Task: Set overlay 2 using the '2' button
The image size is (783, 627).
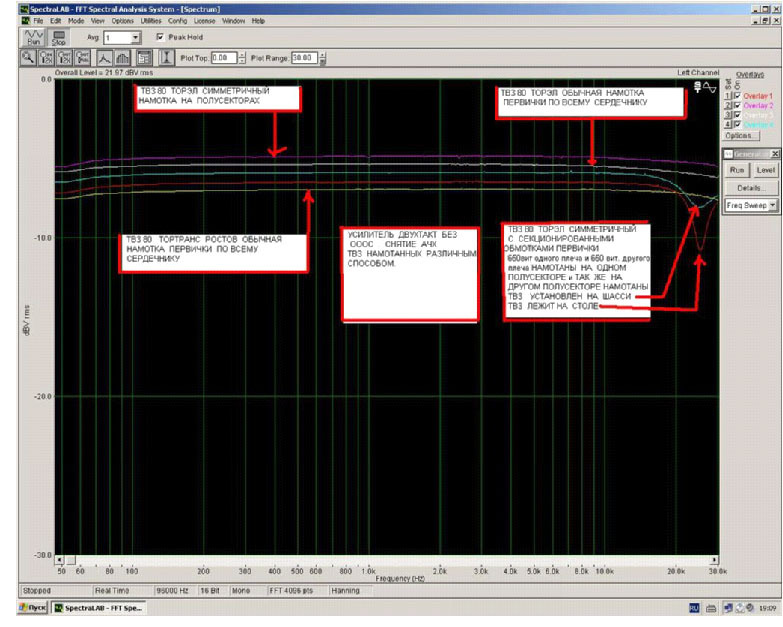Action: tap(728, 105)
